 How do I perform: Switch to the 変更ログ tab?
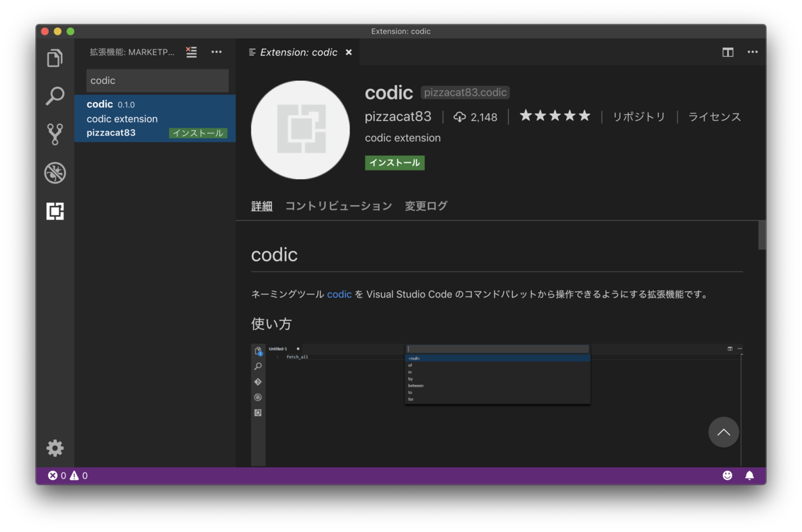tap(426, 206)
